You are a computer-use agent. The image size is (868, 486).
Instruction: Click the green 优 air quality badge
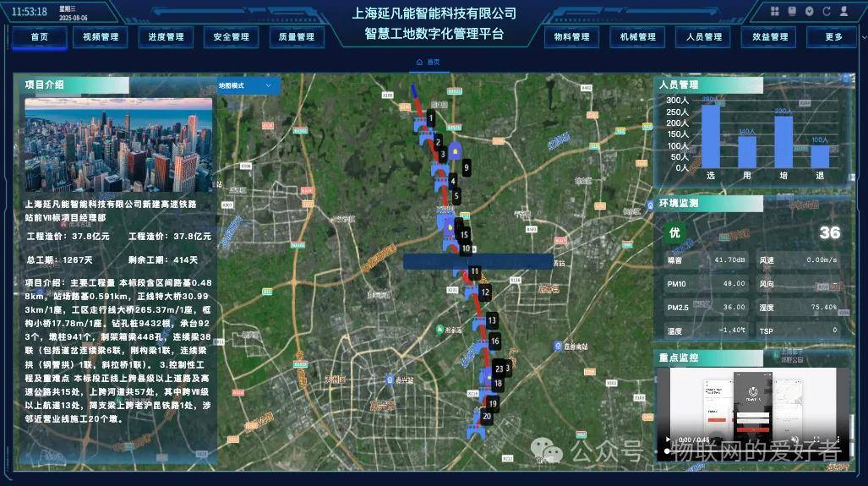(674, 233)
